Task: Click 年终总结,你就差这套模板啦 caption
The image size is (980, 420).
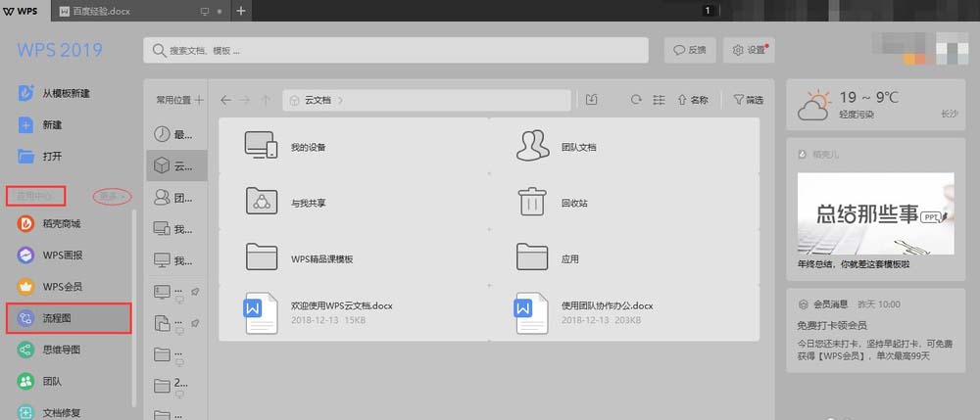Action: pos(854,264)
